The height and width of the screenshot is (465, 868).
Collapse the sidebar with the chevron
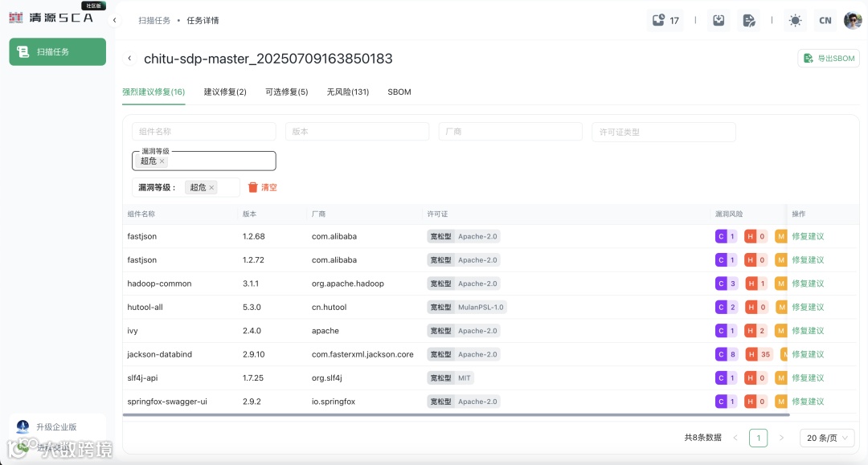tap(115, 20)
